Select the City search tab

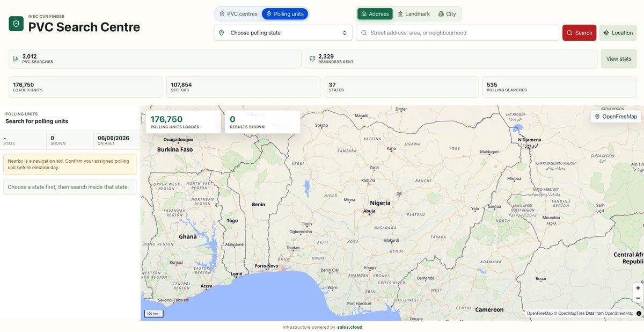click(x=447, y=14)
